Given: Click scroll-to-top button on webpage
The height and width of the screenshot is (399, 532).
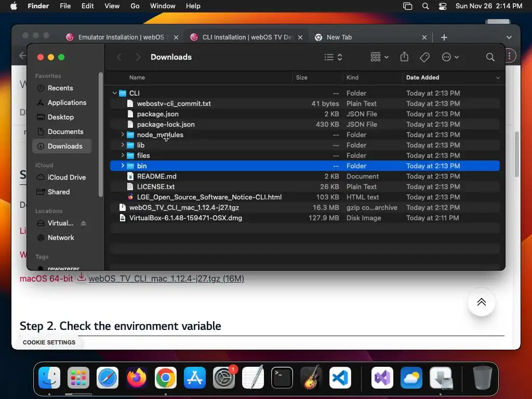Looking at the screenshot, I should tap(482, 302).
